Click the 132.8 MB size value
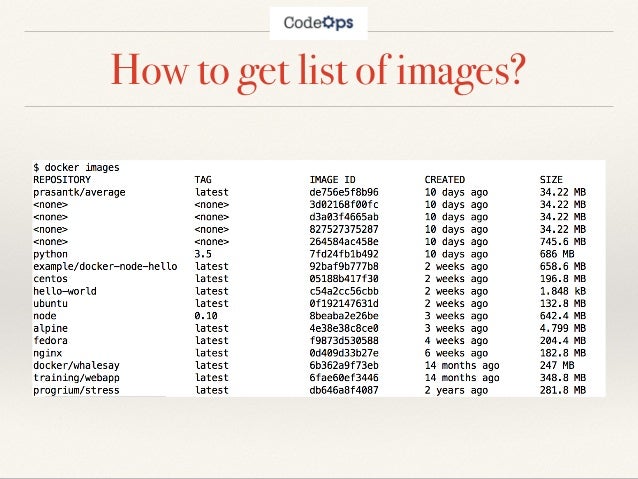 coord(563,304)
